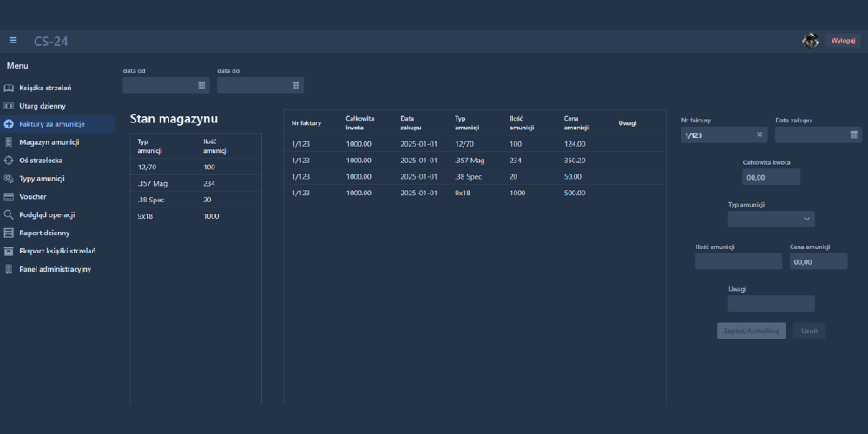Click the Zapisz/Aktualizuj button
The width and height of the screenshot is (868, 434).
[752, 331]
